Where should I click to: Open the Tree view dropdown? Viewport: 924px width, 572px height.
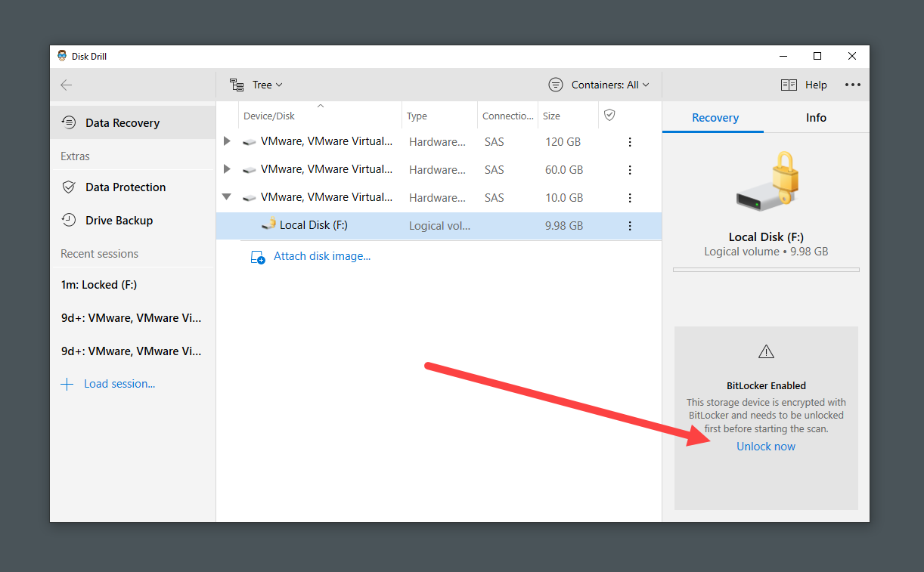256,85
